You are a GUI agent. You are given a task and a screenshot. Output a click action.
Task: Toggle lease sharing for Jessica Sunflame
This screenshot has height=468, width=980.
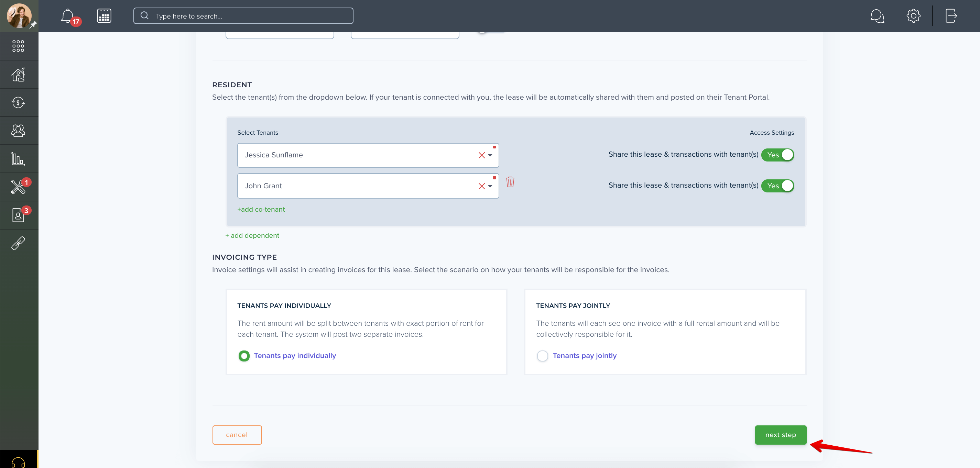(777, 155)
